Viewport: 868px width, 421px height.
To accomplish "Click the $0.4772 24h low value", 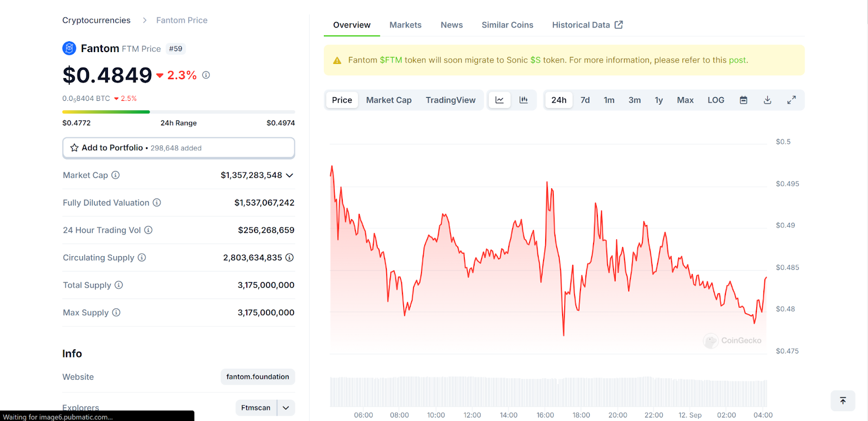I will [76, 123].
